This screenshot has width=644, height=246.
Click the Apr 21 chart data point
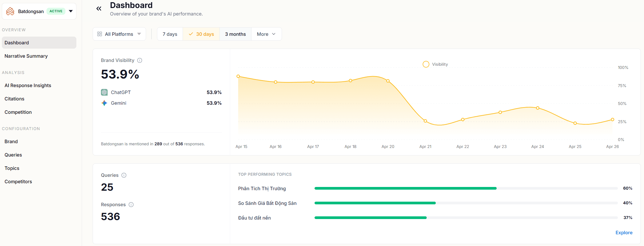425,121
